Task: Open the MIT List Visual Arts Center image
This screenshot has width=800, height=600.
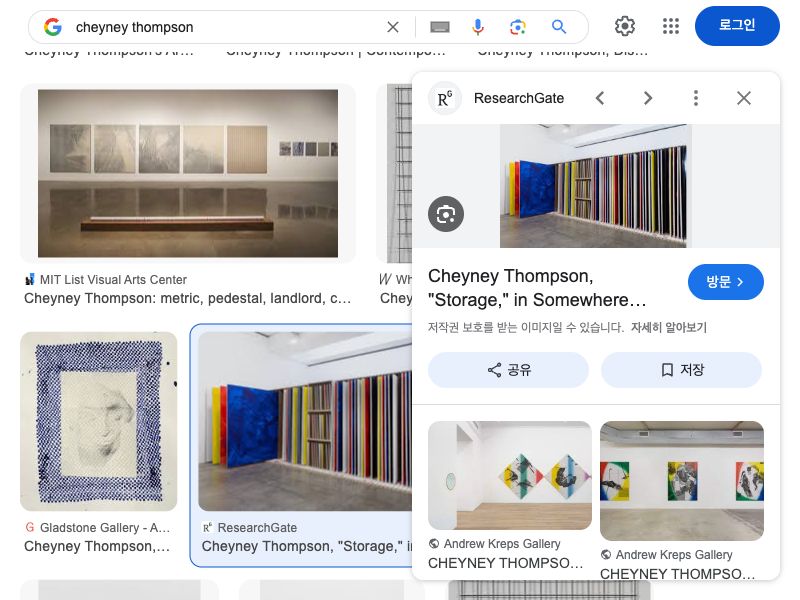Action: click(188, 173)
